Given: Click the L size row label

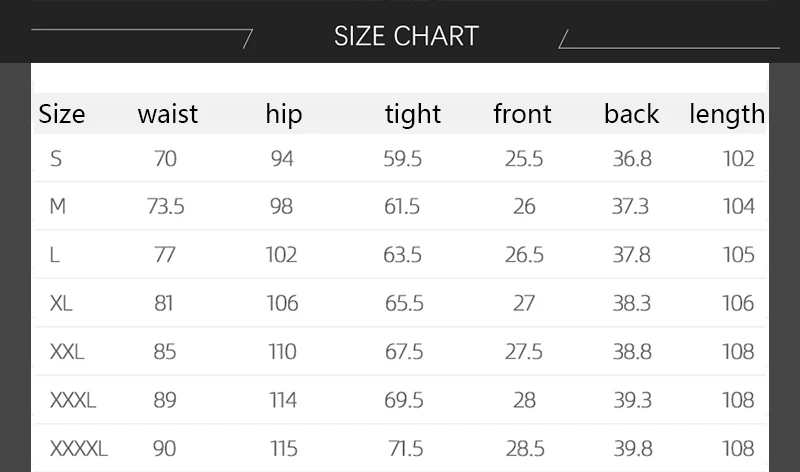Looking at the screenshot, I should pyautogui.click(x=54, y=255).
